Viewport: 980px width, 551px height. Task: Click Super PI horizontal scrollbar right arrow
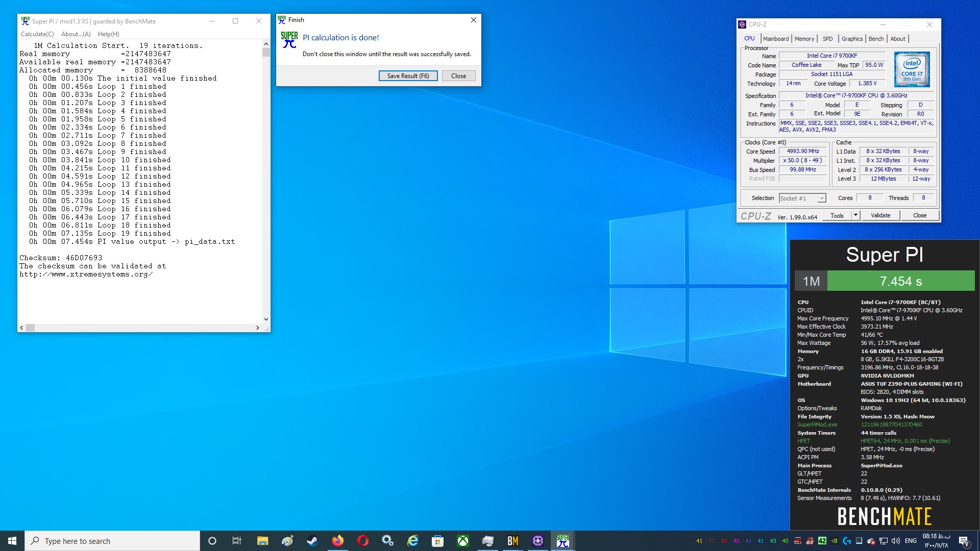tap(257, 328)
